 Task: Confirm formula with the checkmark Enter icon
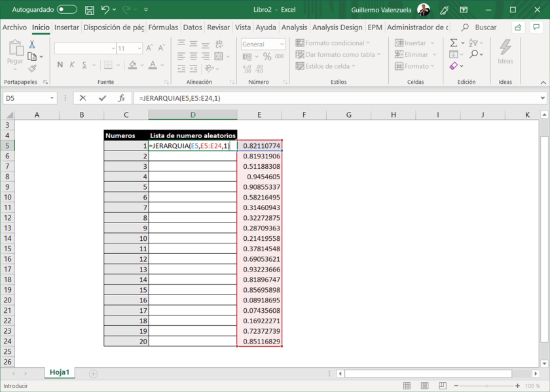102,98
